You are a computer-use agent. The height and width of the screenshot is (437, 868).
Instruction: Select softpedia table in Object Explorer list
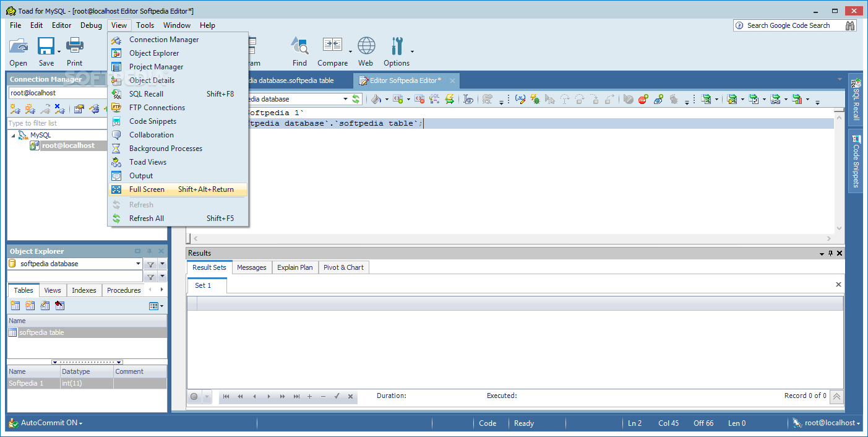87,332
